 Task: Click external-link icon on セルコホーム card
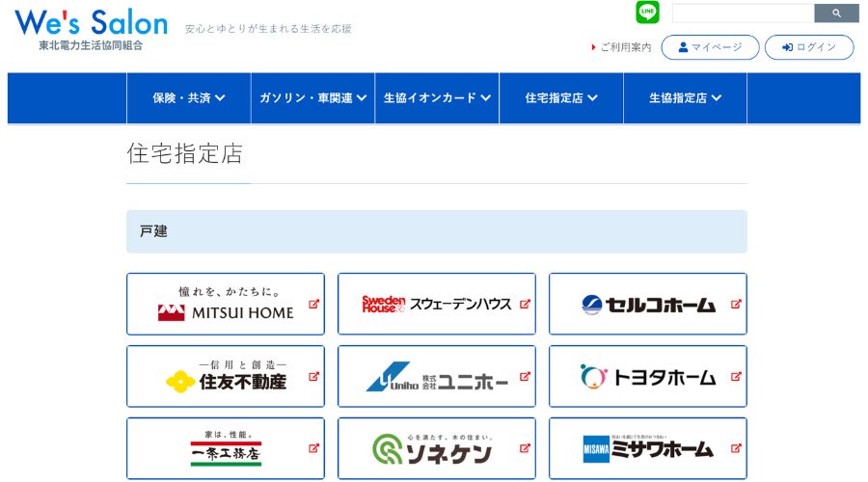(x=736, y=304)
